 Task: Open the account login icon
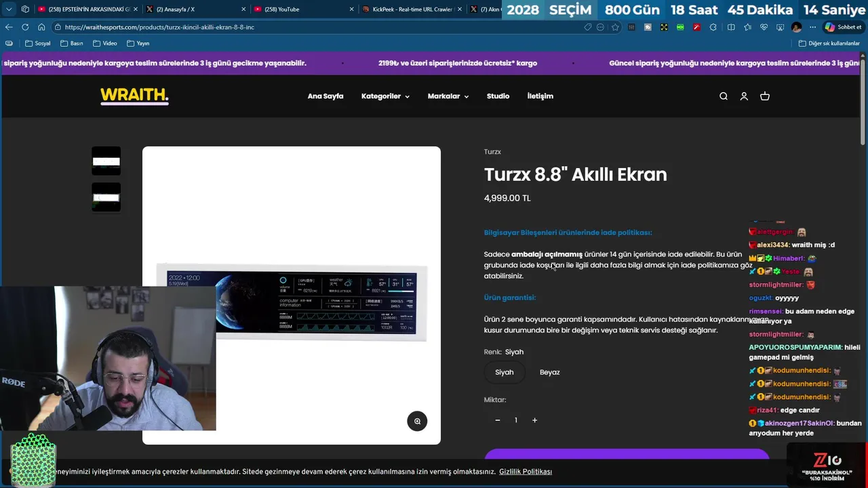[744, 96]
